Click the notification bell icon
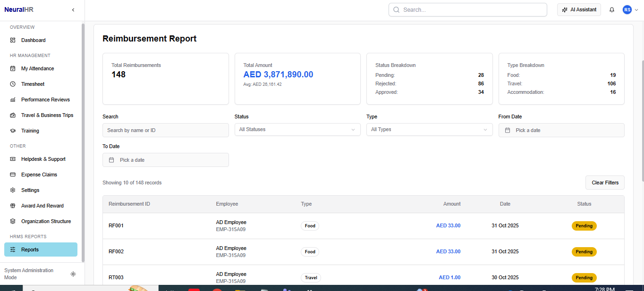644x291 pixels. pyautogui.click(x=612, y=9)
